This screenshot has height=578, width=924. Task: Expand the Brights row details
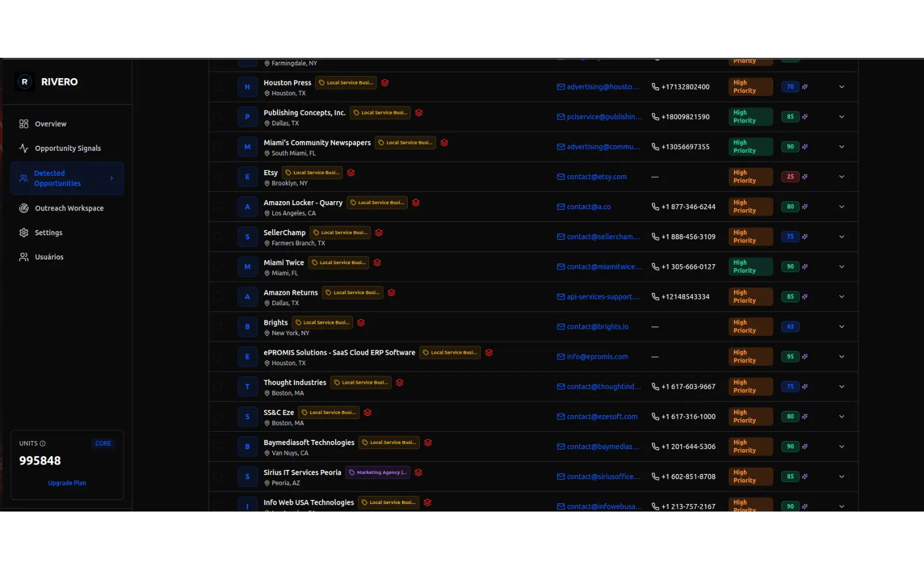click(841, 327)
